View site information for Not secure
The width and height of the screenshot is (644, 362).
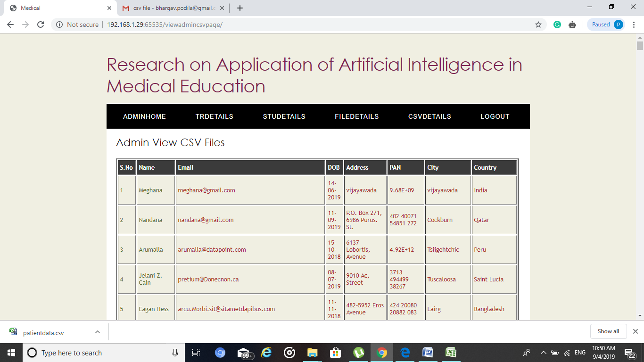[77, 25]
